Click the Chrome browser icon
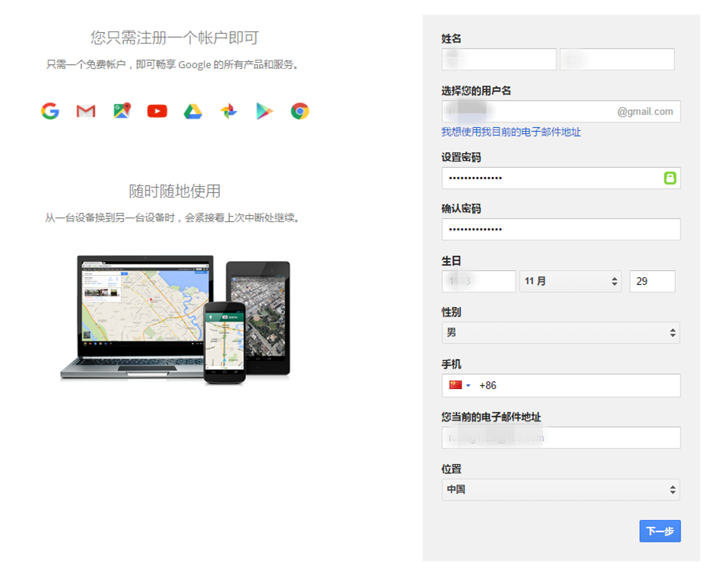This screenshot has height=569, width=728. click(300, 111)
